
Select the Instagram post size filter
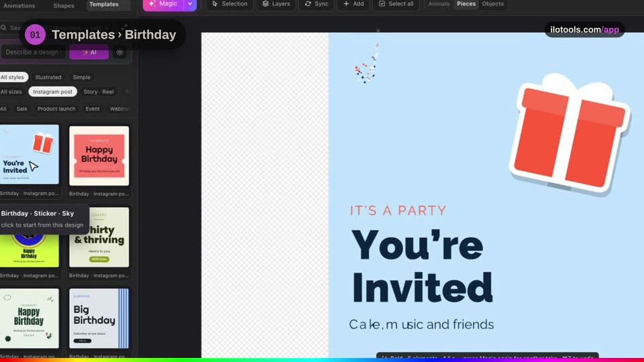click(52, 92)
